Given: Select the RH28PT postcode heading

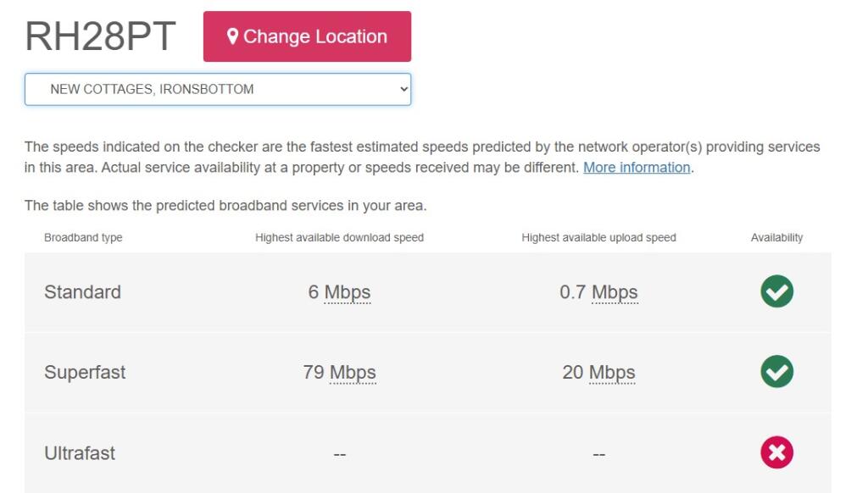Looking at the screenshot, I should (x=100, y=36).
